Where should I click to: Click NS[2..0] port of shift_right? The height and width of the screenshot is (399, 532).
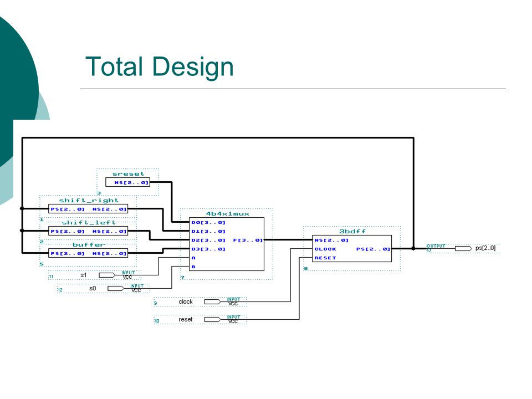click(x=110, y=209)
